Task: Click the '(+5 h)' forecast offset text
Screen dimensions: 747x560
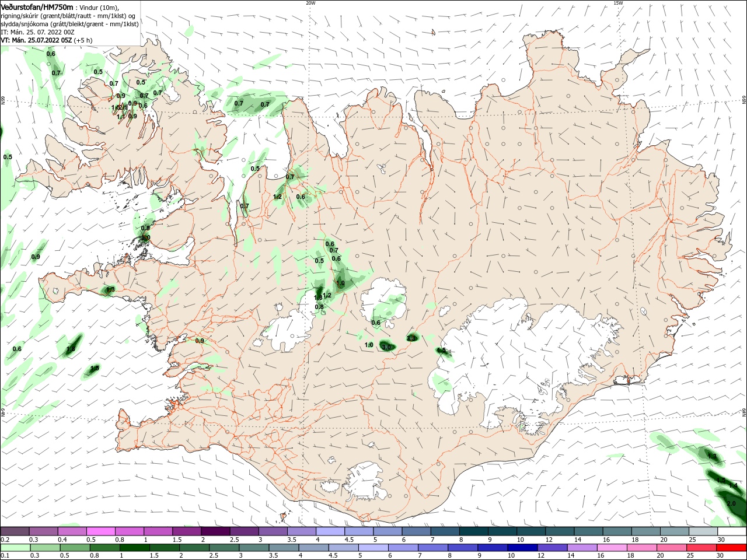Action: click(83, 40)
